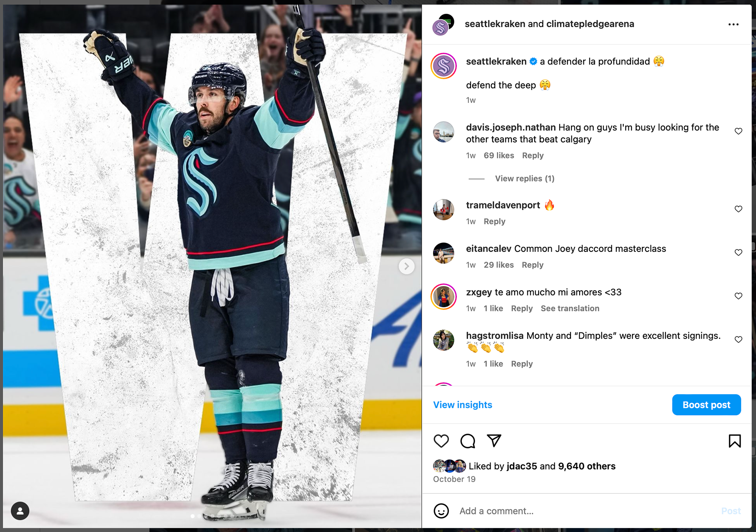Like the post with the heart icon
Viewport: 756px width, 532px height.
(441, 441)
